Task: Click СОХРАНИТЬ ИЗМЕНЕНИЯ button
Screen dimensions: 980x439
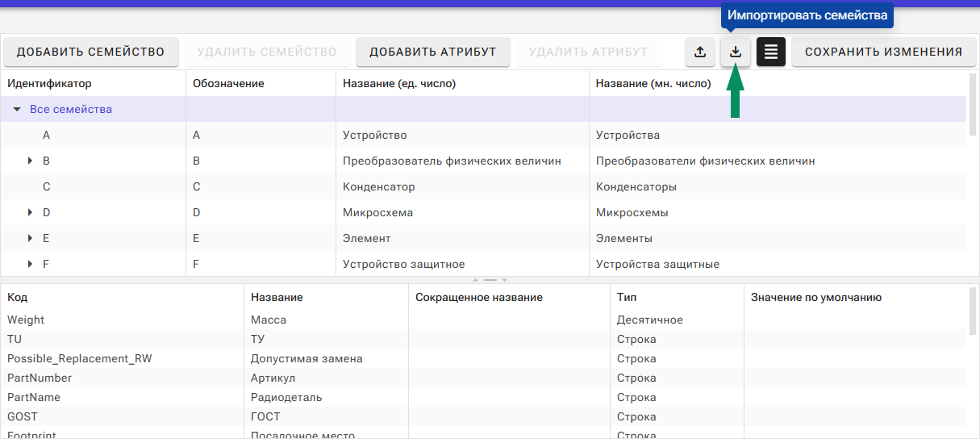Action: pyautogui.click(x=884, y=52)
